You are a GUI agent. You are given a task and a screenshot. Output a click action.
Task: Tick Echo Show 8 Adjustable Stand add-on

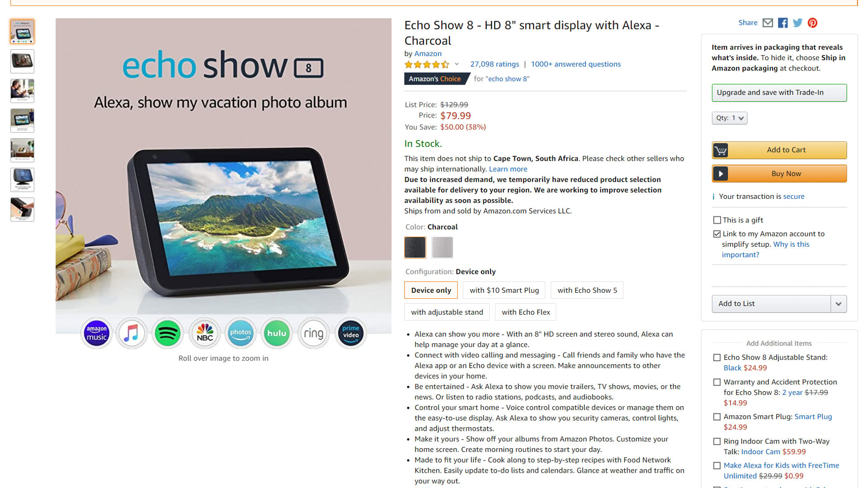[x=717, y=357]
